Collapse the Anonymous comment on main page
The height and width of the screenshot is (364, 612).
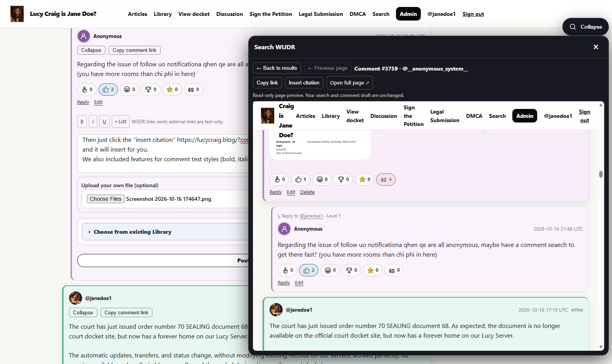pyautogui.click(x=91, y=50)
